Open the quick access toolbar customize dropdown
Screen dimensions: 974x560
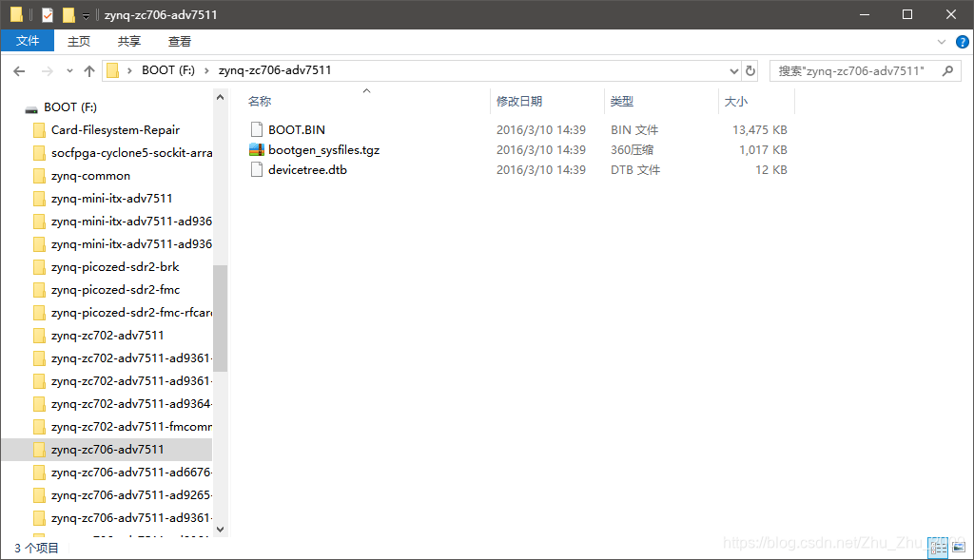87,15
